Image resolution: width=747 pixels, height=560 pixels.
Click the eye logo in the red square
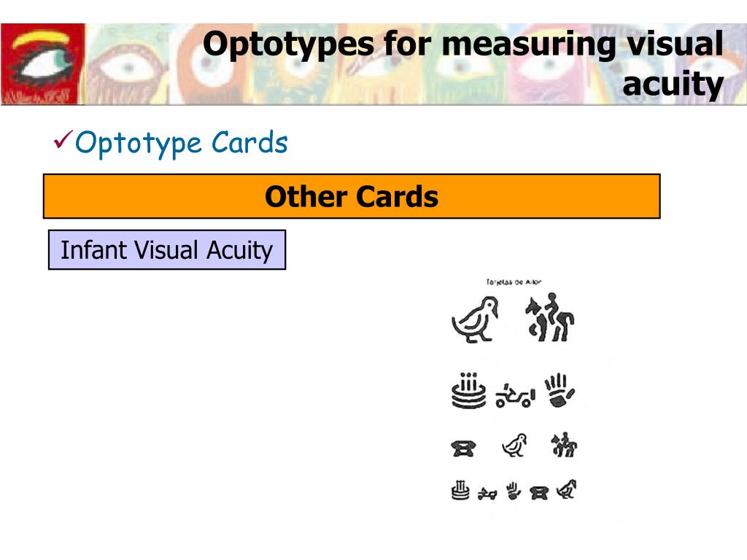43,64
